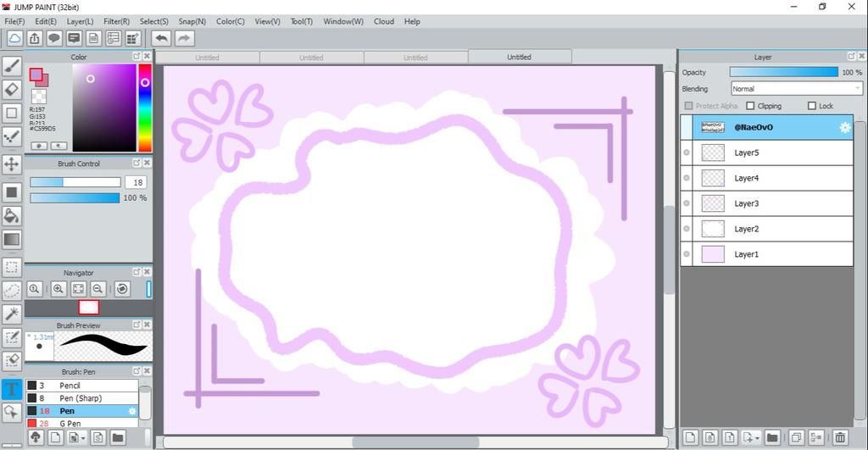Select the Pen (Sharp) brush
Screen dimensions: 868x450
click(x=82, y=398)
